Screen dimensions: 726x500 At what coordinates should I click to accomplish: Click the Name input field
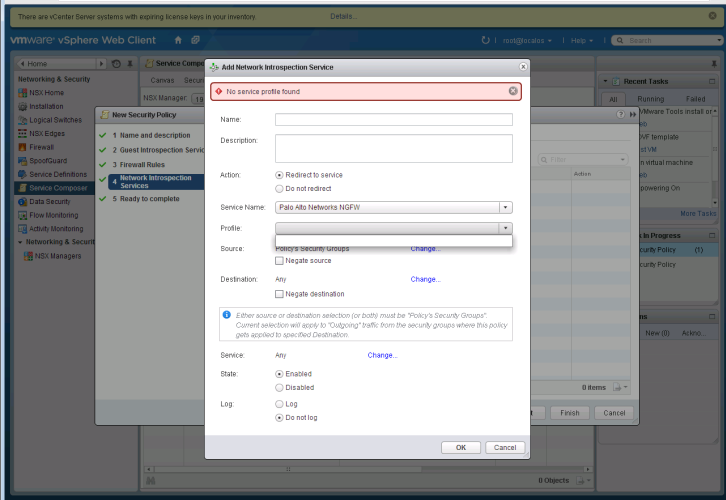(394, 119)
